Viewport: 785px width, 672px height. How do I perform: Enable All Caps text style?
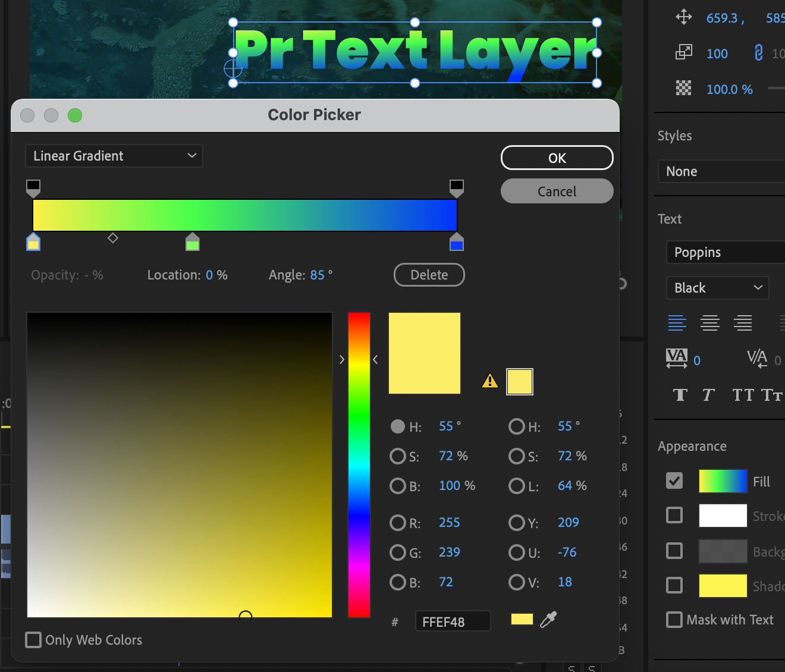pyautogui.click(x=743, y=395)
